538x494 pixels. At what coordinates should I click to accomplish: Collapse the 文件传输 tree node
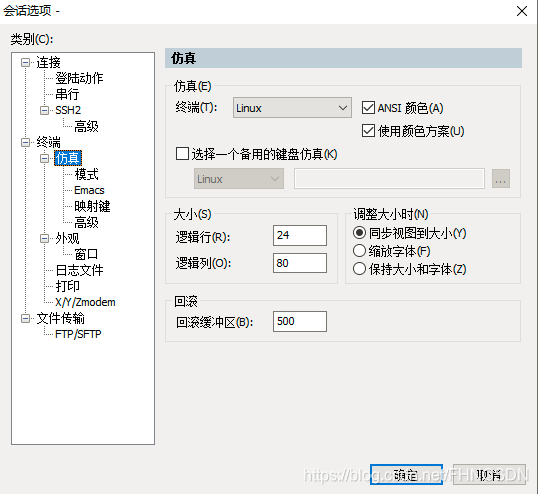pos(25,318)
